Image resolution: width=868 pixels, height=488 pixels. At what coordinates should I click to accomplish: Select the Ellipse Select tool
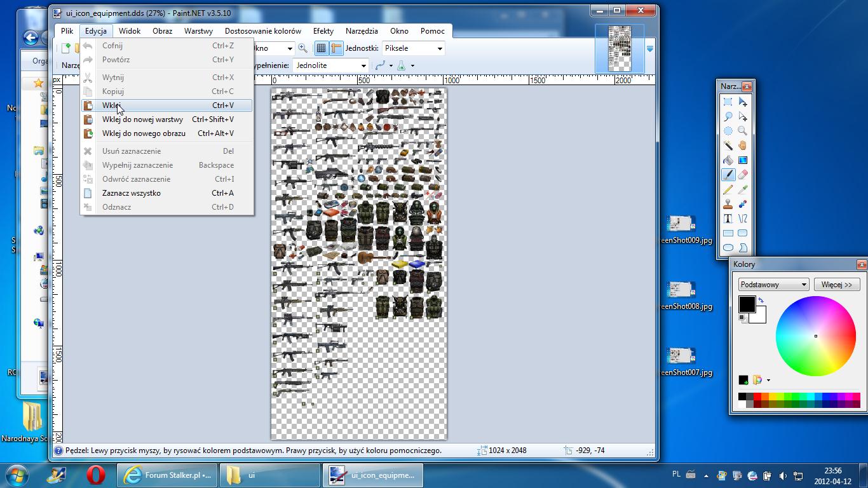(728, 131)
